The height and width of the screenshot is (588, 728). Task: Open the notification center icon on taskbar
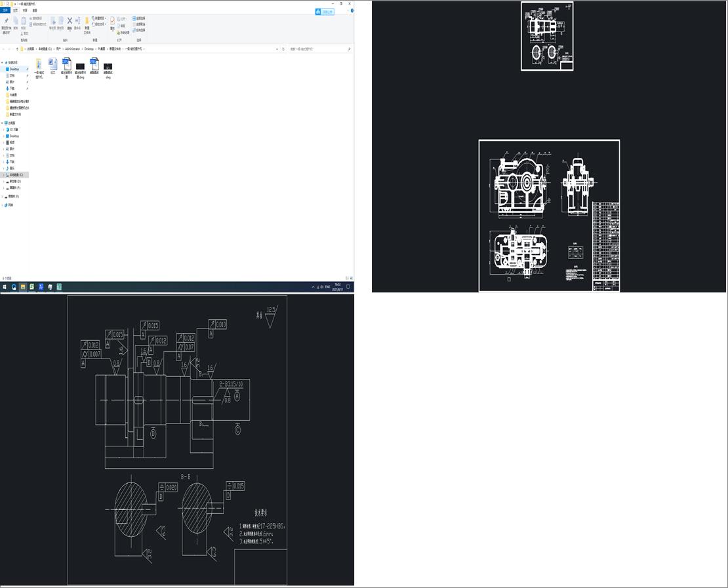[348, 287]
